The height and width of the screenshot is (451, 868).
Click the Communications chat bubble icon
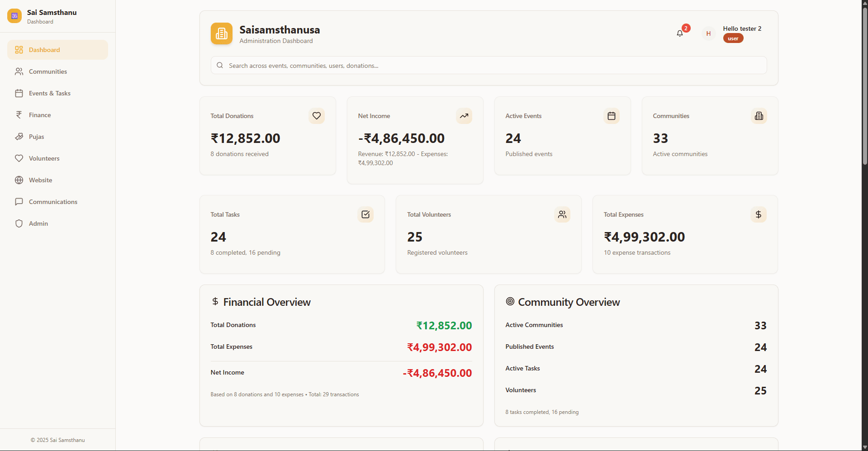(x=19, y=201)
